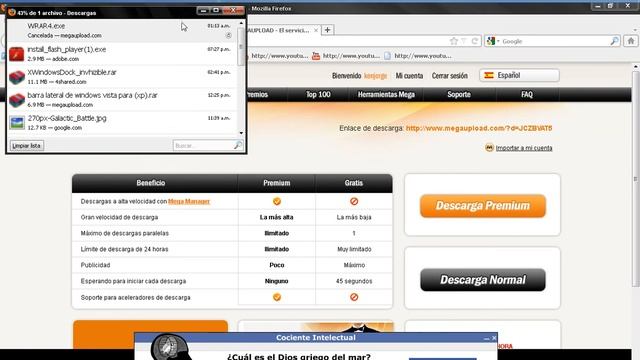Click the Premium column header
The image size is (640, 360).
[277, 183]
